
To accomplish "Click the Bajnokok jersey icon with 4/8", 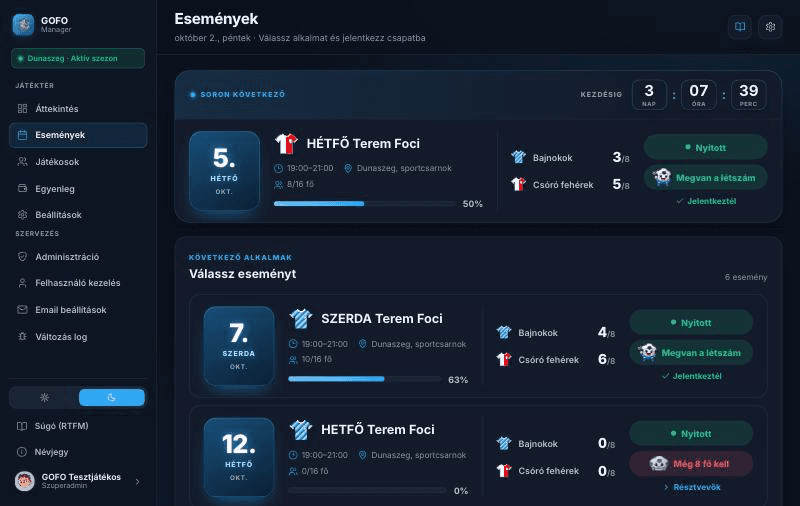I will point(504,333).
